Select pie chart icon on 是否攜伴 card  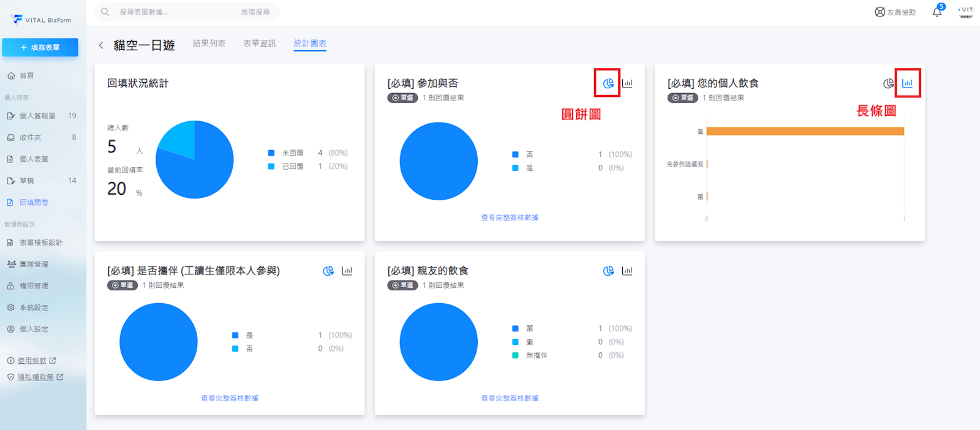328,271
